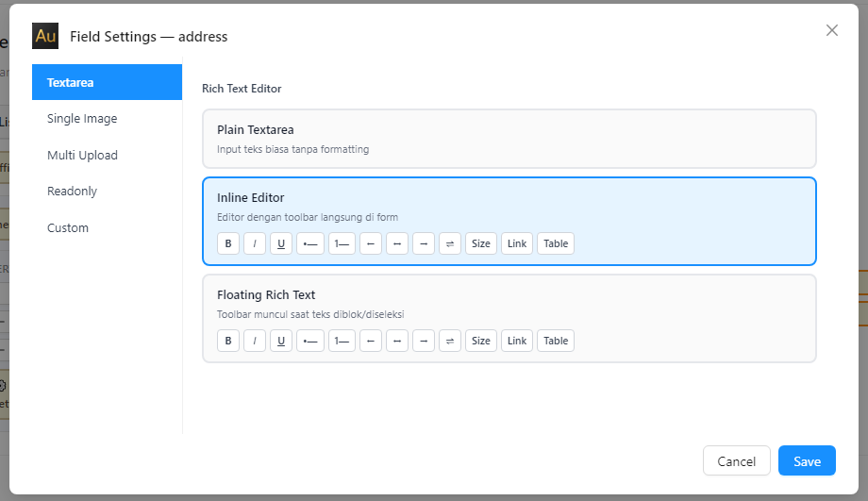Click Italic in the Inline Editor toolbar
This screenshot has width=868, height=501.
(x=255, y=243)
